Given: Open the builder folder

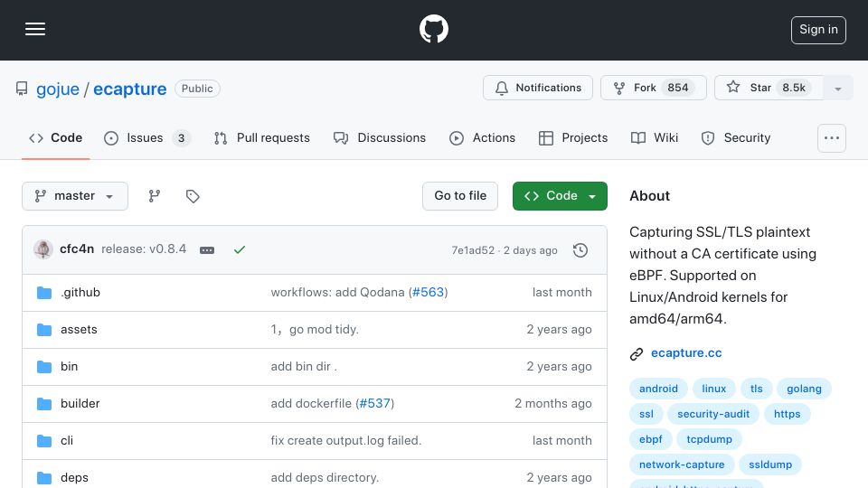Looking at the screenshot, I should click(x=80, y=403).
